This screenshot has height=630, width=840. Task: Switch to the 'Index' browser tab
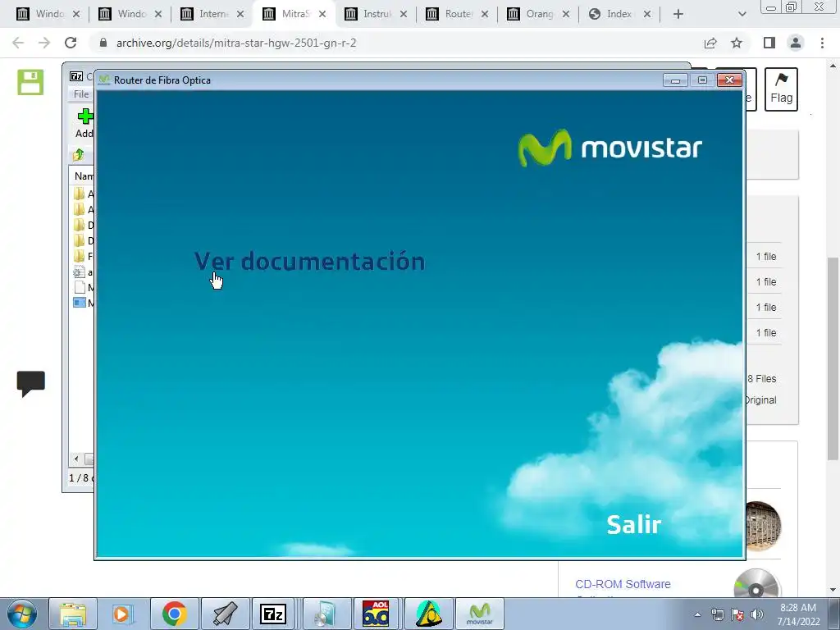[x=620, y=14]
